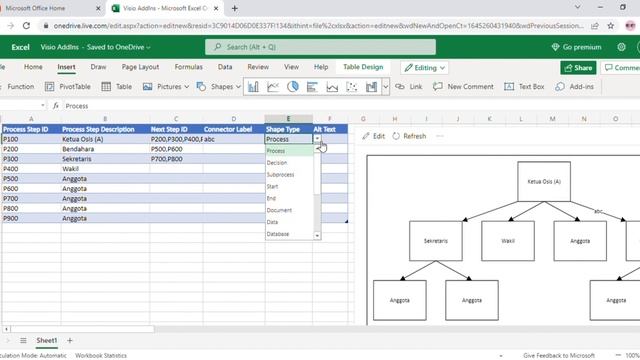Insert a Text Box

(524, 87)
